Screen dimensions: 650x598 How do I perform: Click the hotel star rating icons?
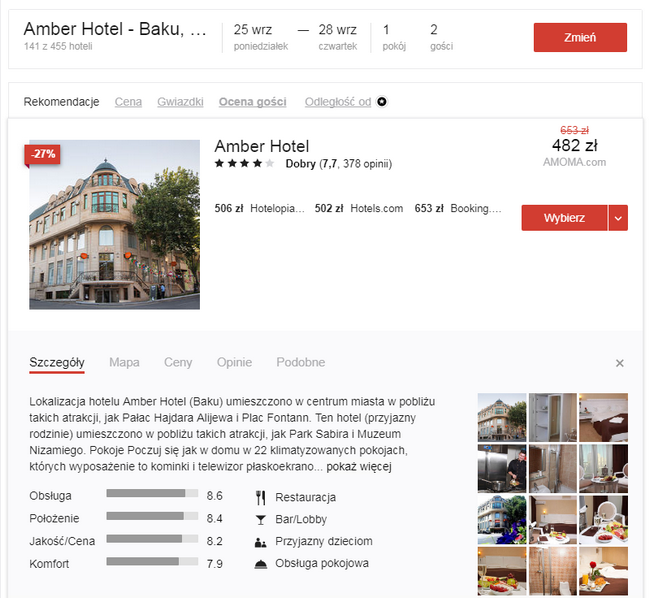point(244,163)
